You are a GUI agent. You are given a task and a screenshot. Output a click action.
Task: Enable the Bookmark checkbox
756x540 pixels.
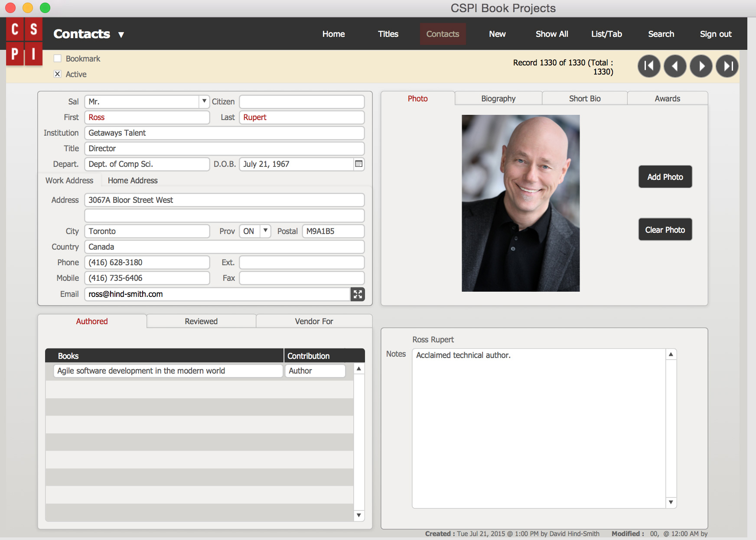58,59
